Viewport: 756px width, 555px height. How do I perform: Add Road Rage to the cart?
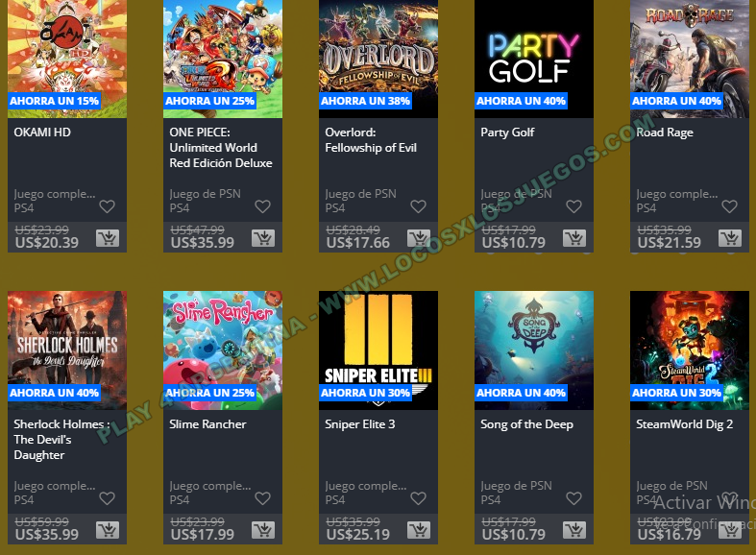730,238
